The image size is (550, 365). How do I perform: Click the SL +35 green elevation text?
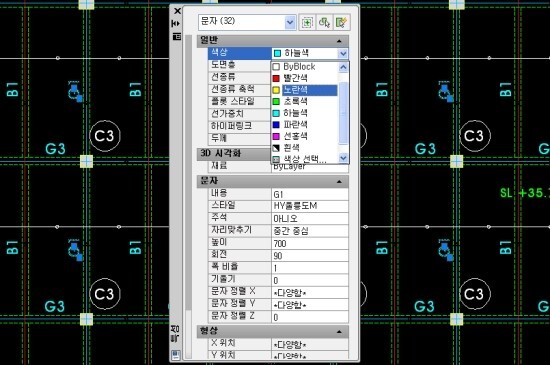tap(525, 193)
